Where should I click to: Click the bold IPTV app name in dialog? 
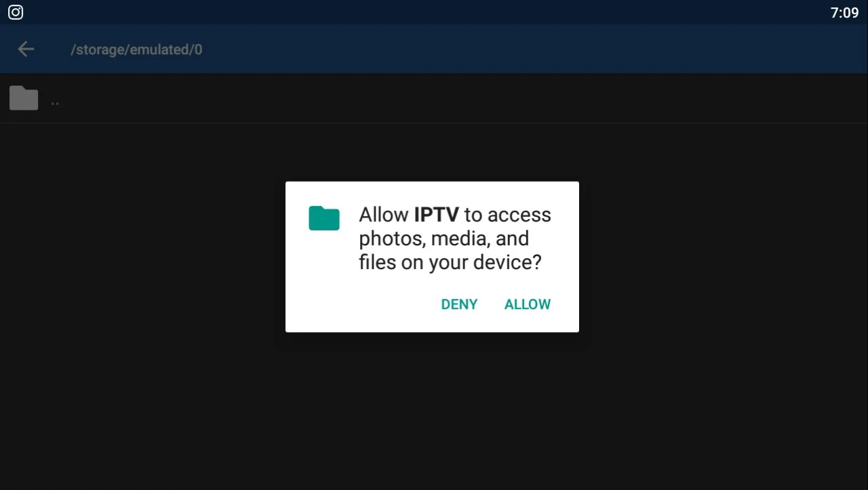[436, 215]
